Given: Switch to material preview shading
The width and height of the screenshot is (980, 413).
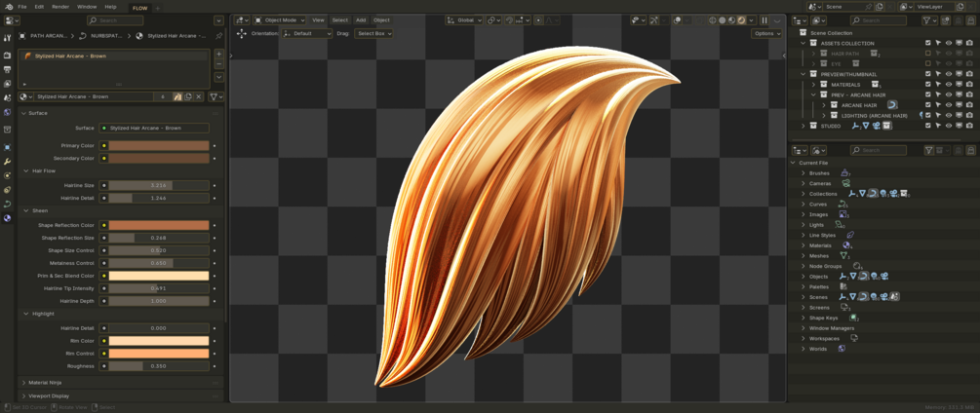Looking at the screenshot, I should click(731, 19).
